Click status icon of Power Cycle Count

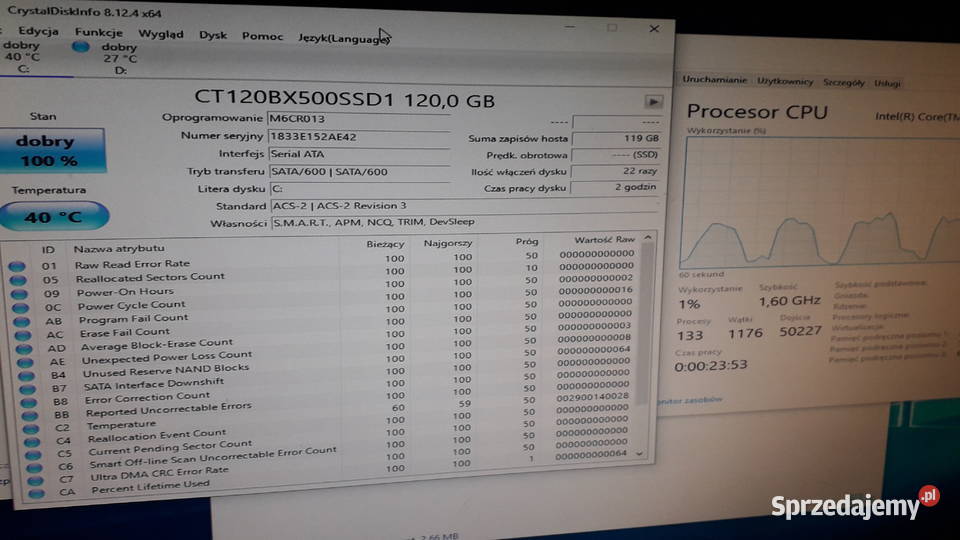tap(20, 307)
